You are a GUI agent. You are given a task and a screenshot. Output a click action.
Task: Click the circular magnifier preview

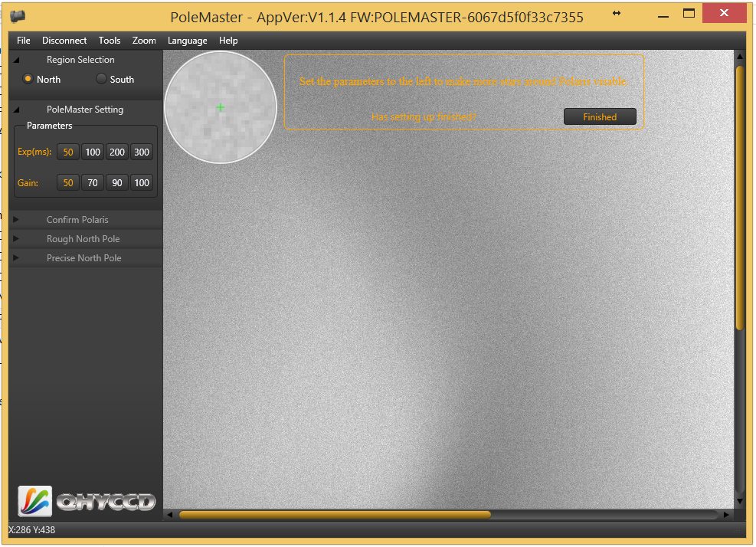click(x=221, y=107)
